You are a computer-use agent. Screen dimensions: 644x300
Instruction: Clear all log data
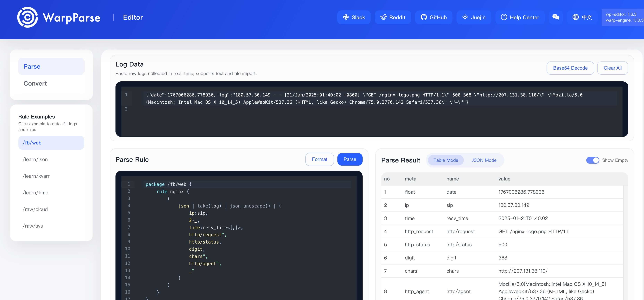tap(613, 68)
